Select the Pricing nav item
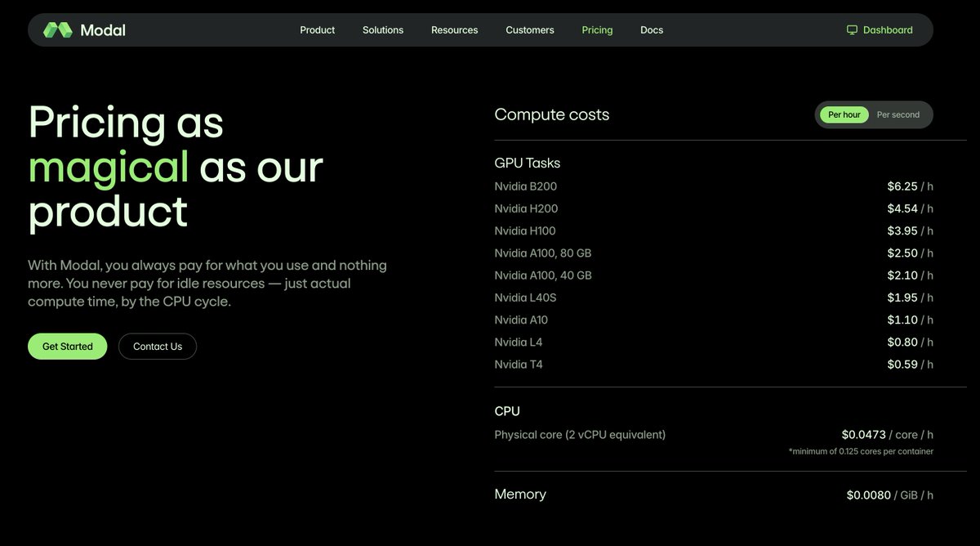Screen dimensions: 980x546 click(597, 30)
